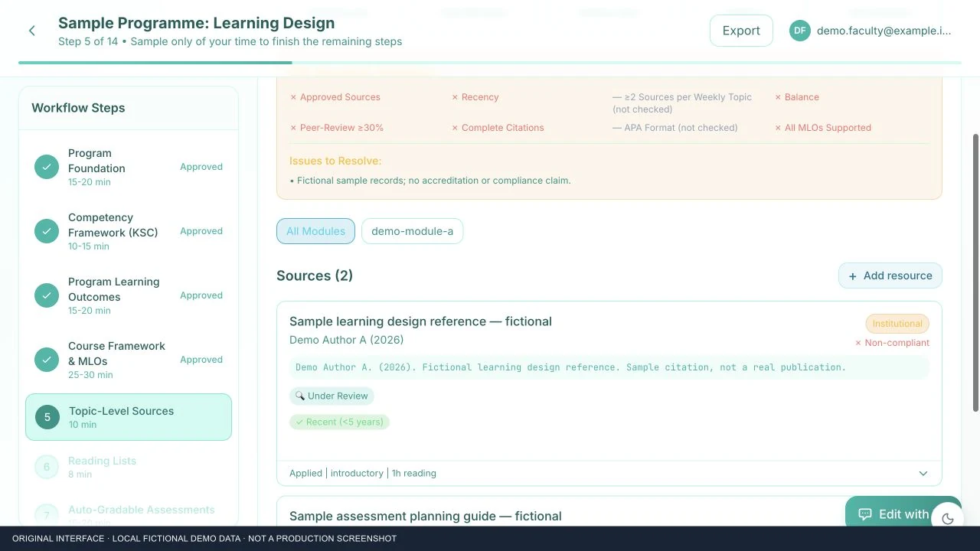Screen dimensions: 980x551
Task: Select the All Modules filter tab
Action: (x=315, y=231)
